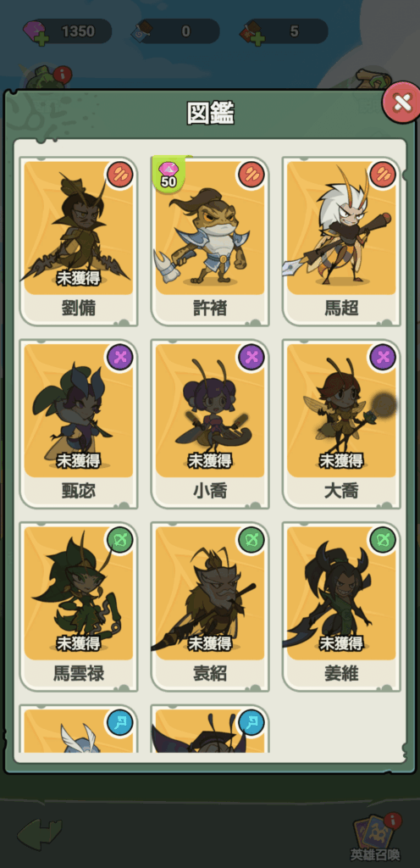The width and height of the screenshot is (420, 868).
Task: View the 大喬 hero card
Action: tap(341, 424)
